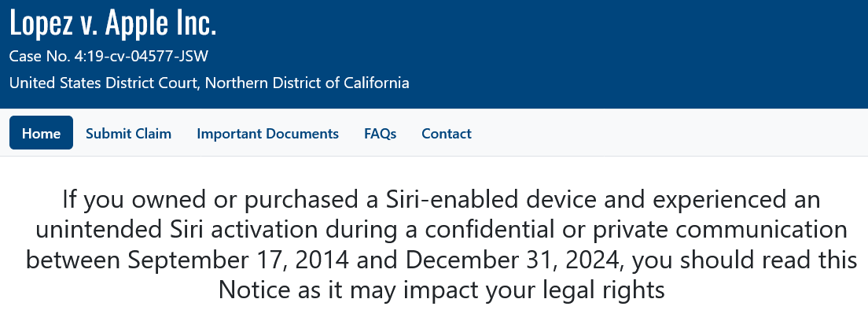Visit the Contact page
This screenshot has width=868, height=310.
coord(446,134)
